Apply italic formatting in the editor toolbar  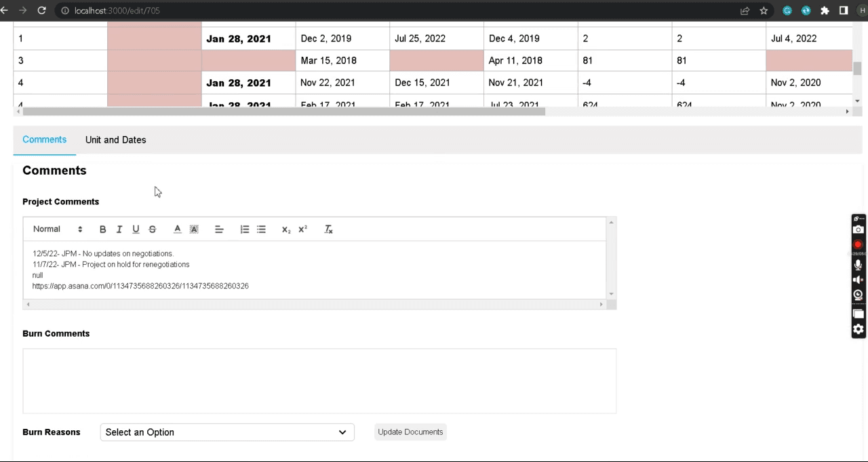pos(119,230)
